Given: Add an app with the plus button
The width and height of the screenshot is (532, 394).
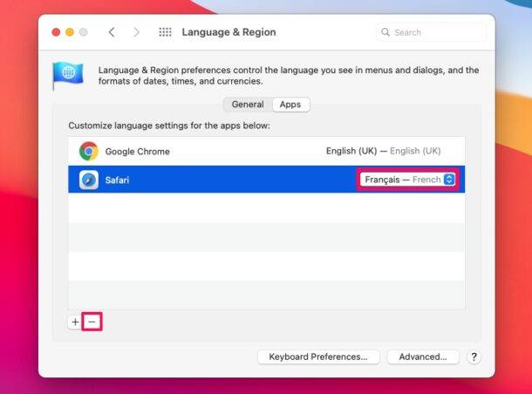Looking at the screenshot, I should 75,322.
